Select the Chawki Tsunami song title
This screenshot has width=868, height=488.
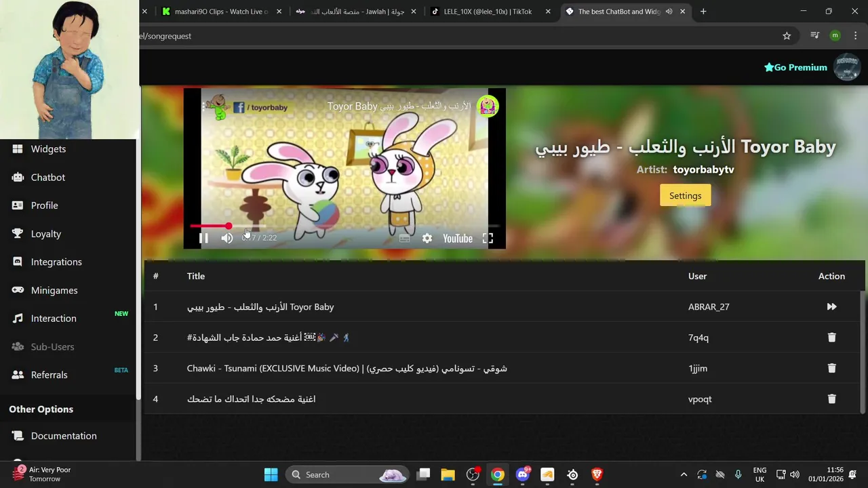(347, 369)
